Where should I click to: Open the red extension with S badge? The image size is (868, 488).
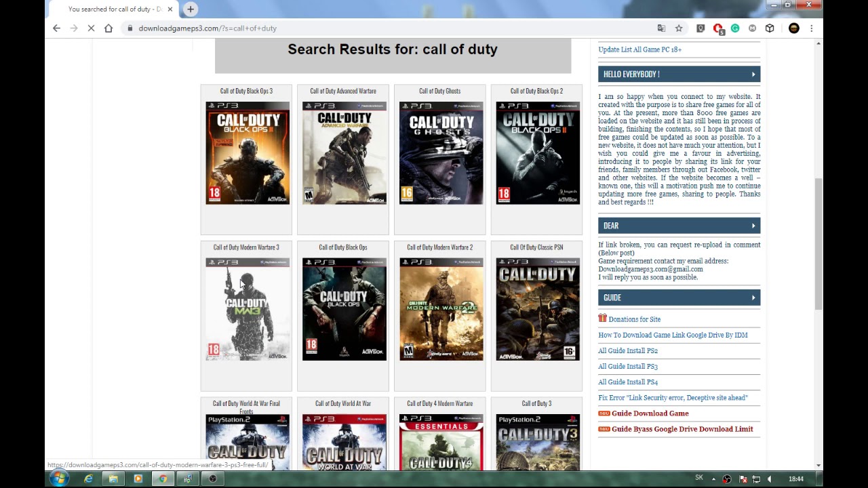[718, 28]
